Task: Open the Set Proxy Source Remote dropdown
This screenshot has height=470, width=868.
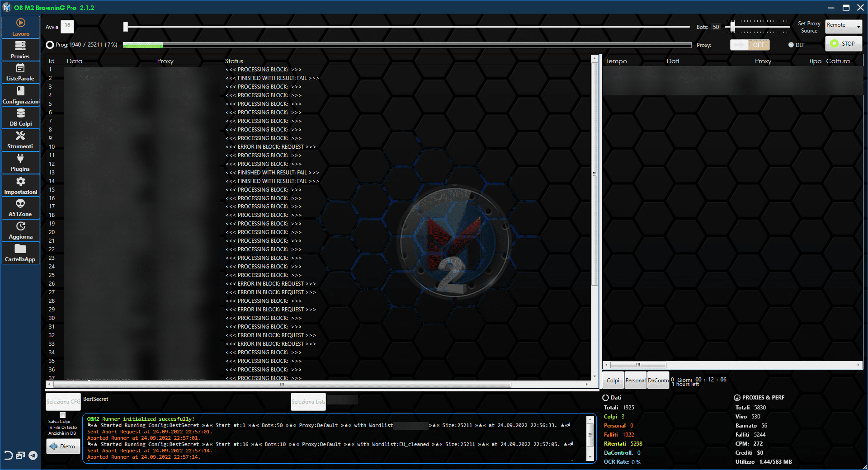Action: click(x=844, y=26)
